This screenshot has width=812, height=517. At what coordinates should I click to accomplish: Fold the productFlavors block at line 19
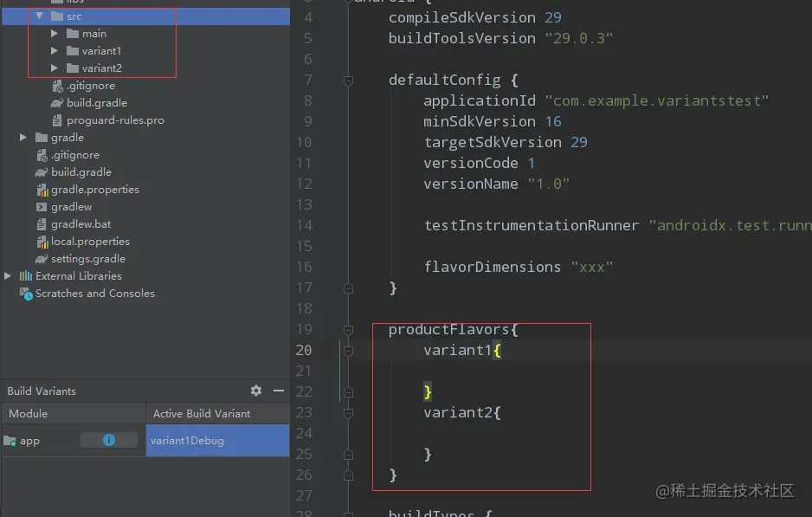[349, 329]
